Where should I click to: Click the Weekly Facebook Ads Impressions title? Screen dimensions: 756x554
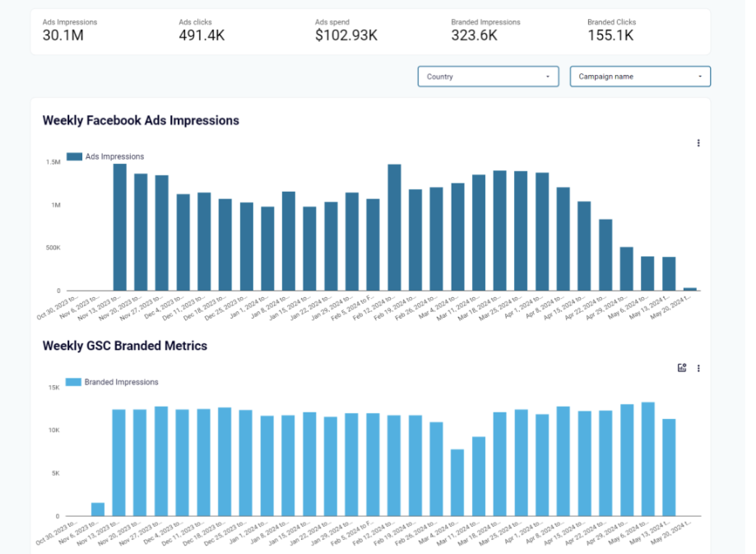click(x=141, y=120)
